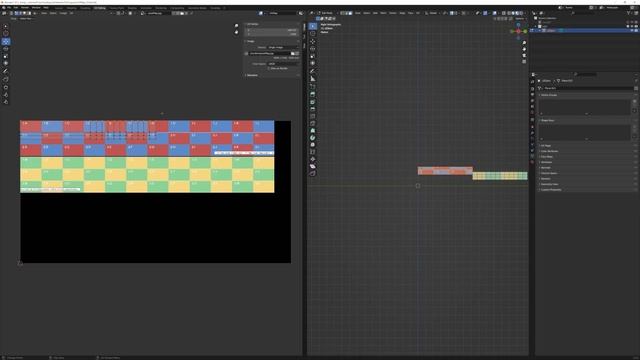
Task: Activate Move tool in 3D viewport toolbar
Action: click(313, 41)
